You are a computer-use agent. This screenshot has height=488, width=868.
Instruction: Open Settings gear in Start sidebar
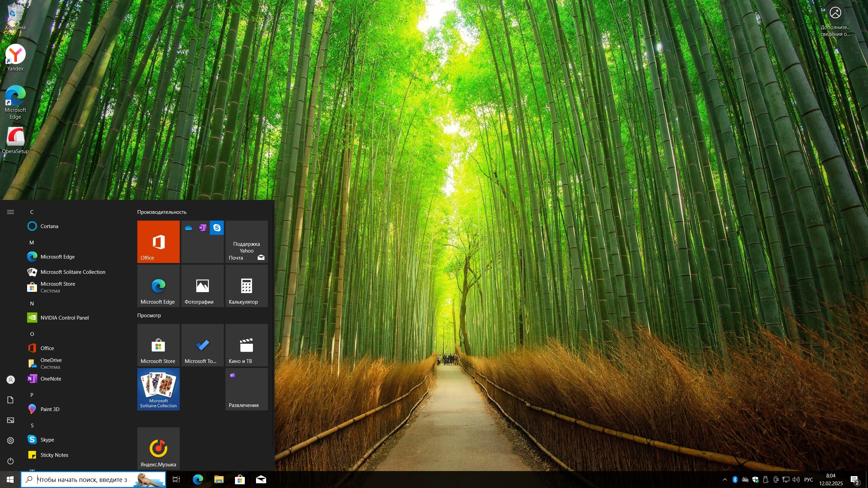(x=11, y=440)
